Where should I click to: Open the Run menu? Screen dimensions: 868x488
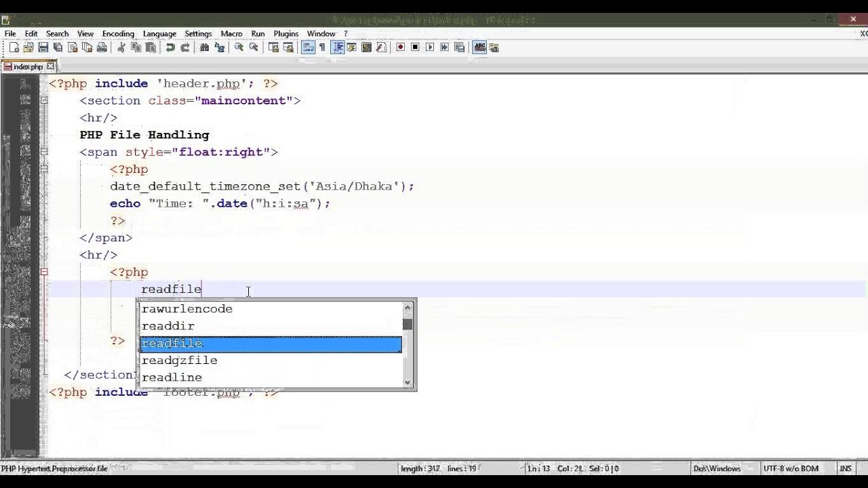[258, 33]
